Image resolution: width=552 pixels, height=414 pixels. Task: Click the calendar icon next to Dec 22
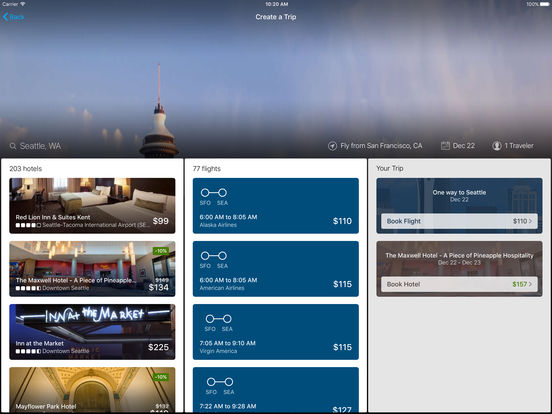click(445, 146)
